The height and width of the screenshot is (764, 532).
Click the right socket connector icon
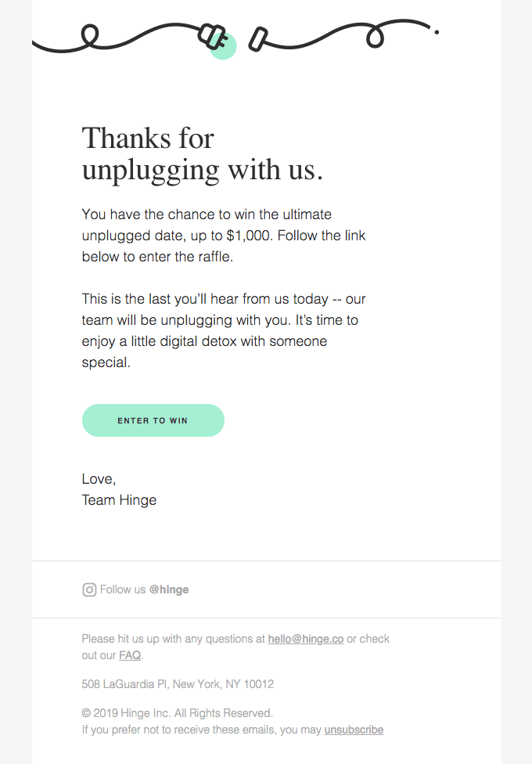[258, 39]
